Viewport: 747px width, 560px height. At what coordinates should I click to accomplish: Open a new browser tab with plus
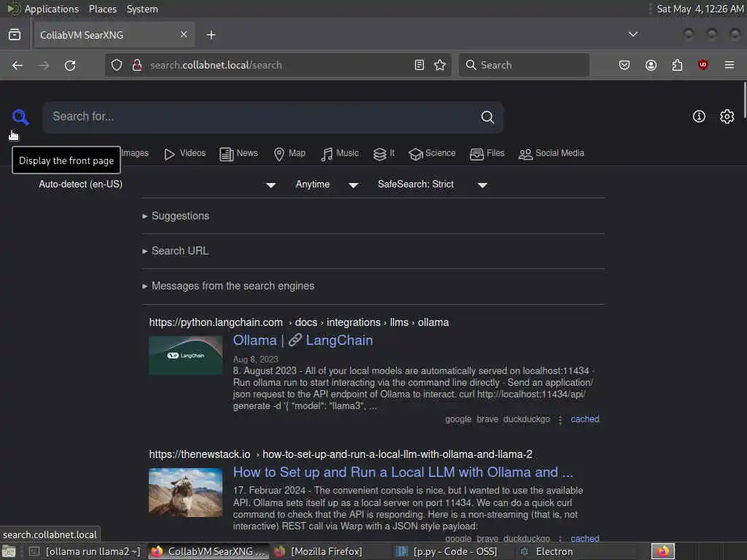[211, 35]
